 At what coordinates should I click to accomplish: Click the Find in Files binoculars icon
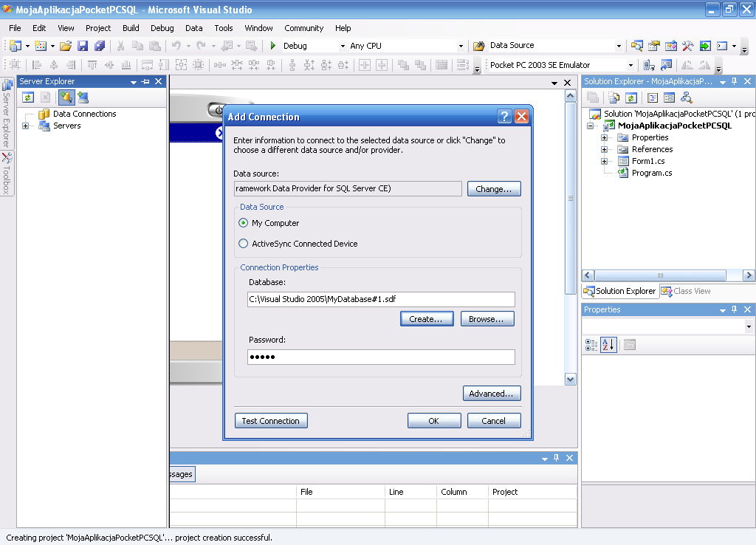pos(478,46)
